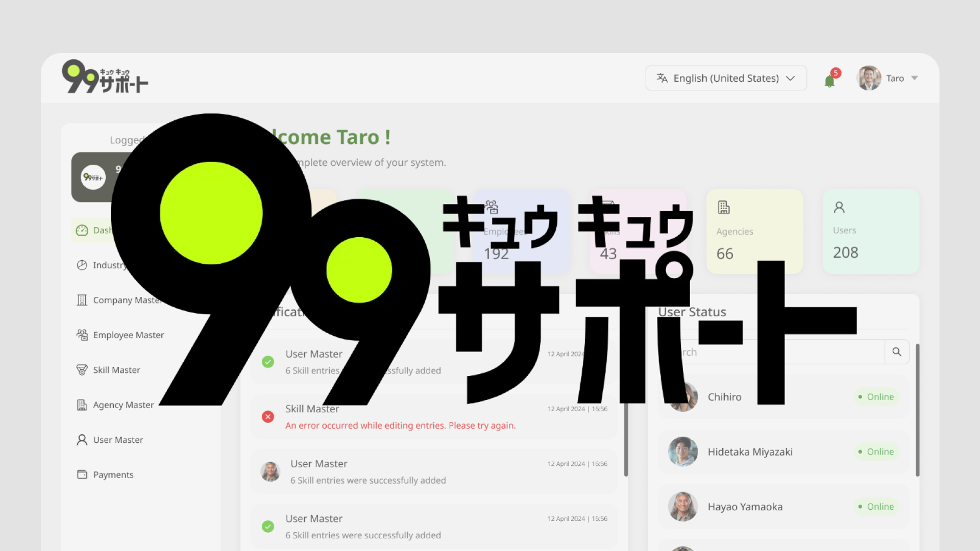Click Online badge next to Chihiro
Viewport: 980px width, 551px height.
[x=876, y=397]
